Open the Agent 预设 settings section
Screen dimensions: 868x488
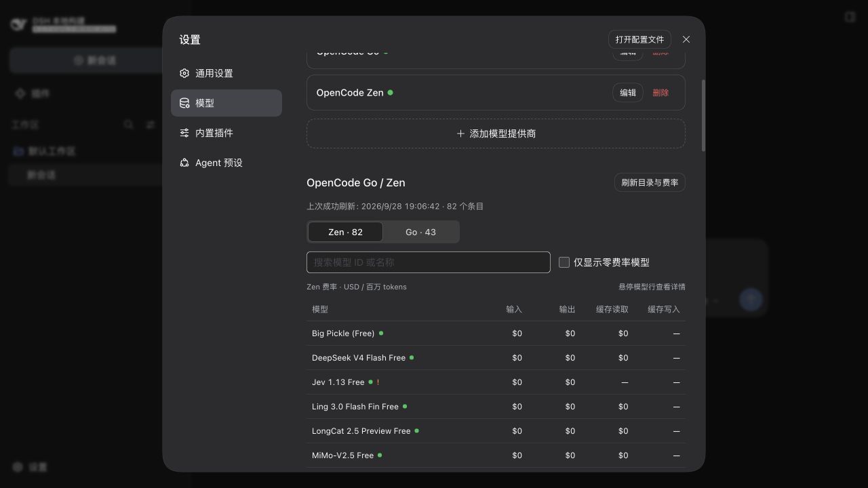click(x=226, y=163)
